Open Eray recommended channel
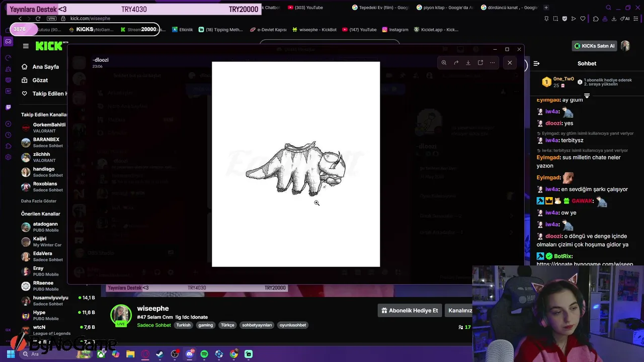 point(44,271)
